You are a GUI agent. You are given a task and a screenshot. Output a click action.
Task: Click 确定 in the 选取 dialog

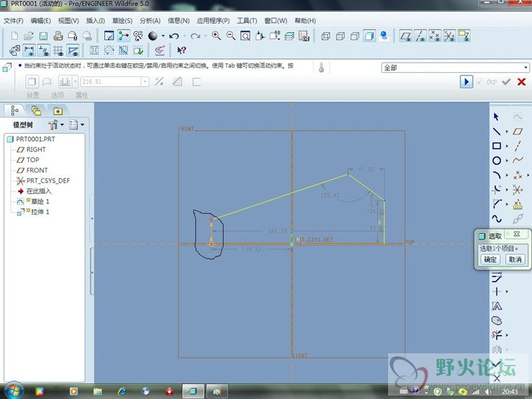click(x=490, y=260)
